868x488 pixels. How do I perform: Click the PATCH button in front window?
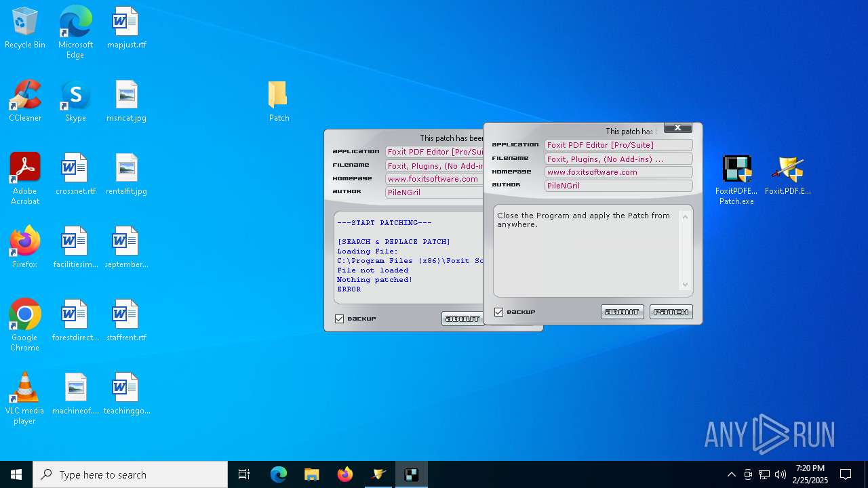[671, 312]
